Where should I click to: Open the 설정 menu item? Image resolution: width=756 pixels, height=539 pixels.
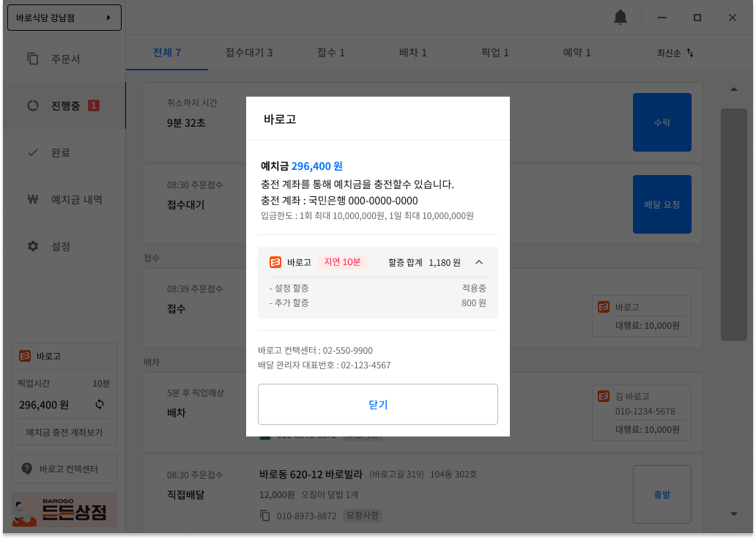click(64, 246)
